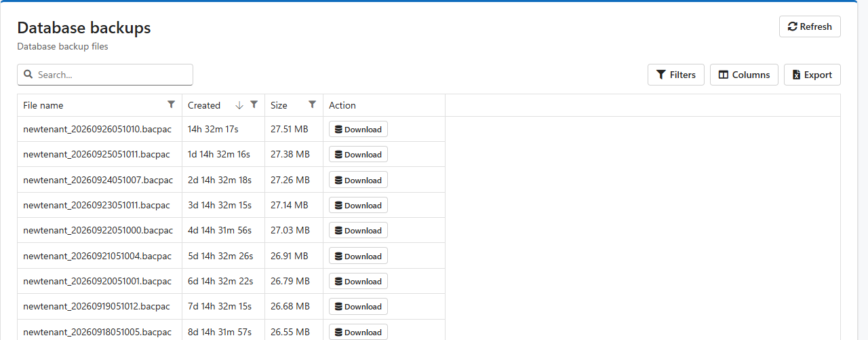
Task: Click size value 26.79 MB
Action: pyautogui.click(x=290, y=281)
